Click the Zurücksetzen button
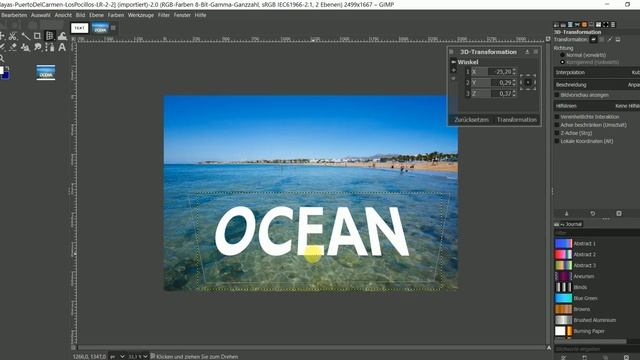The height and width of the screenshot is (360, 640). (471, 120)
